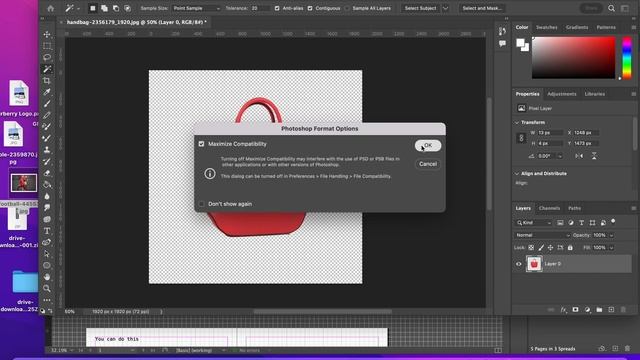Select the Eyedropper tool
This screenshot has height=360, width=640.
[47, 92]
